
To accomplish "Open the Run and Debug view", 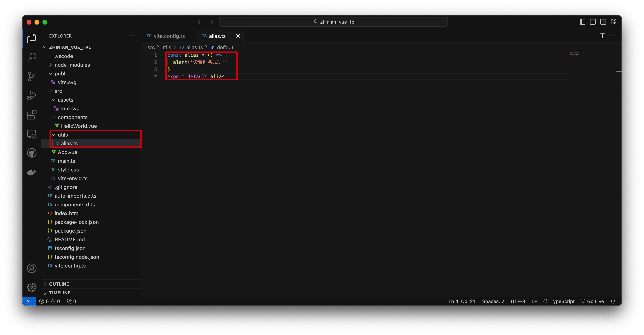I will click(x=32, y=96).
